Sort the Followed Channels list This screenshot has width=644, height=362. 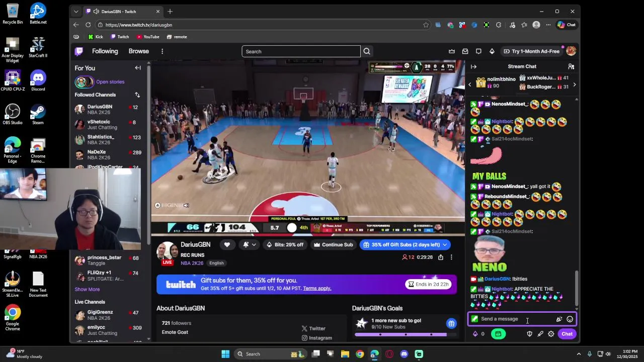pyautogui.click(x=137, y=95)
